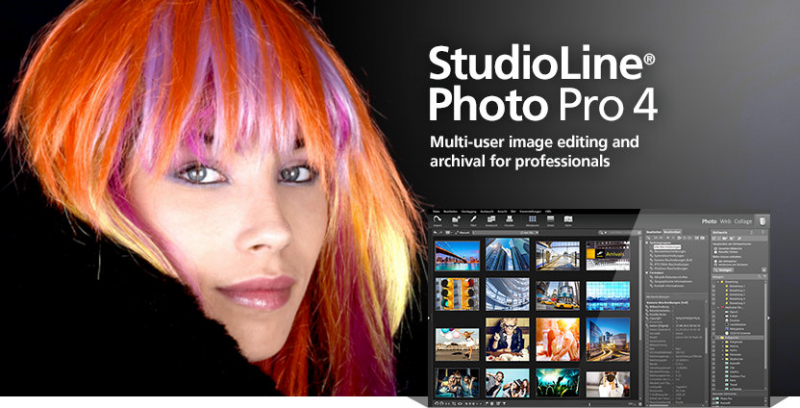Select the laughing friends thumbnail

click(507, 383)
